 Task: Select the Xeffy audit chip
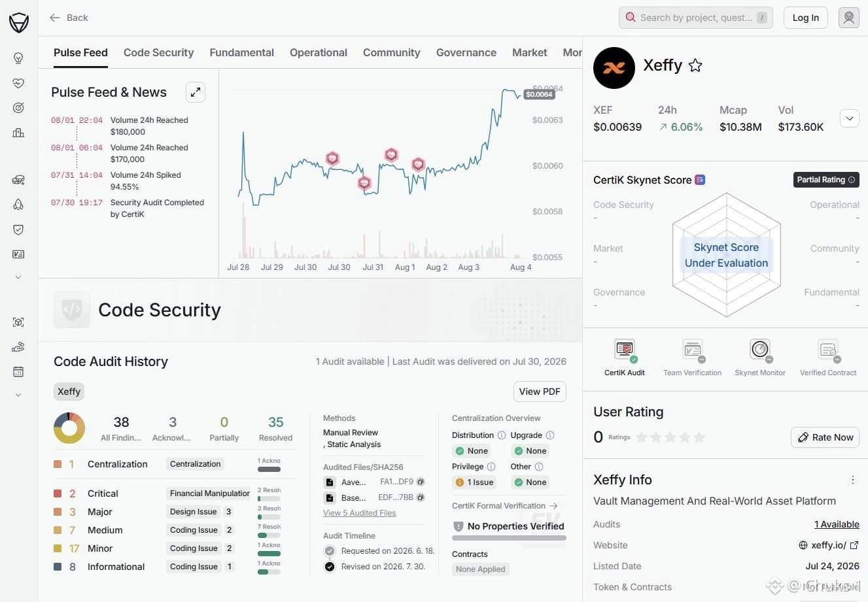(69, 392)
